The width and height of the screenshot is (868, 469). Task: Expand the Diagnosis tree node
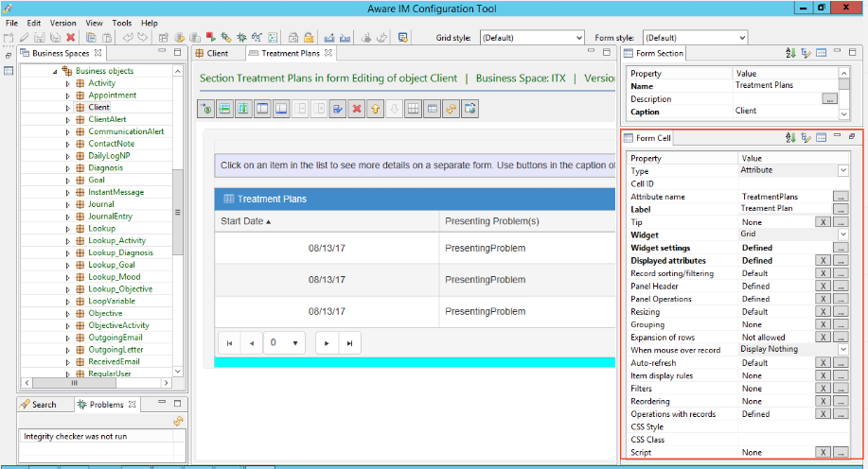point(68,168)
